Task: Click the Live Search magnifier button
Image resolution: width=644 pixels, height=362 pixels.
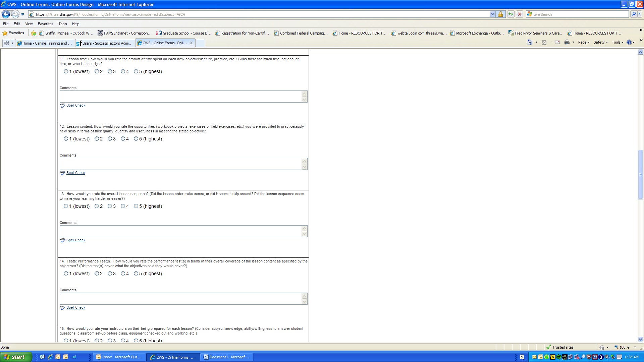Action: click(x=634, y=14)
